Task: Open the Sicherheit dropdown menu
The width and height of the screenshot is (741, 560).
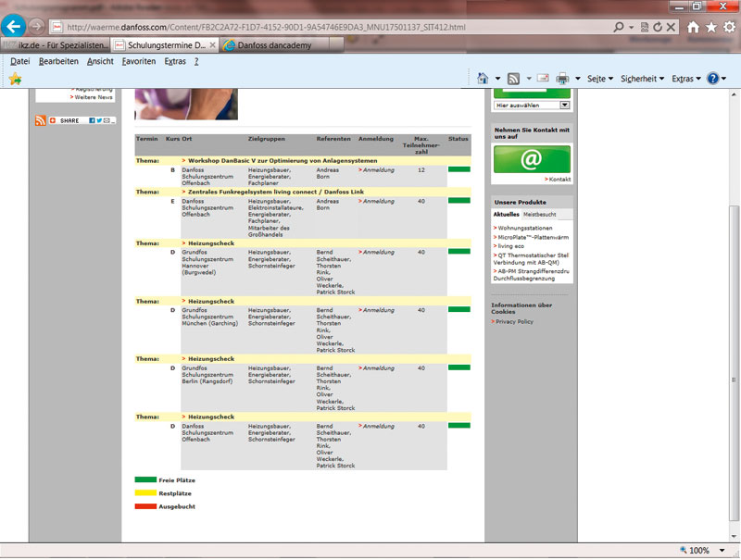Action: click(642, 79)
